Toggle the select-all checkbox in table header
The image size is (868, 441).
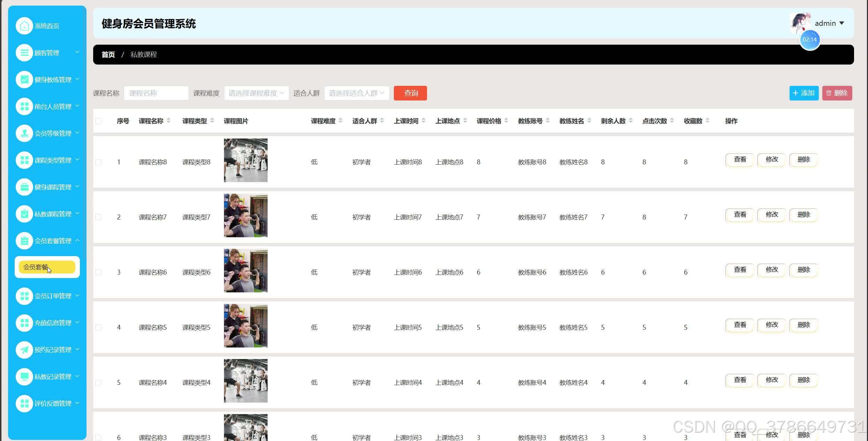point(98,121)
